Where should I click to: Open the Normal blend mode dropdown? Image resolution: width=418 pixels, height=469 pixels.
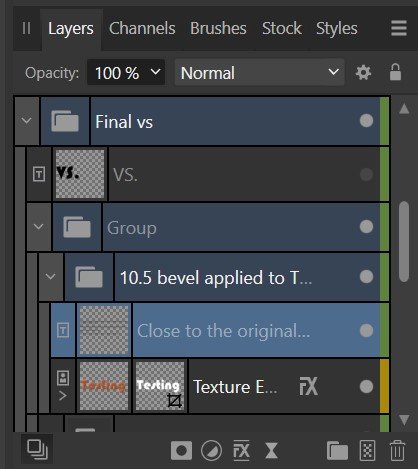[x=259, y=72]
